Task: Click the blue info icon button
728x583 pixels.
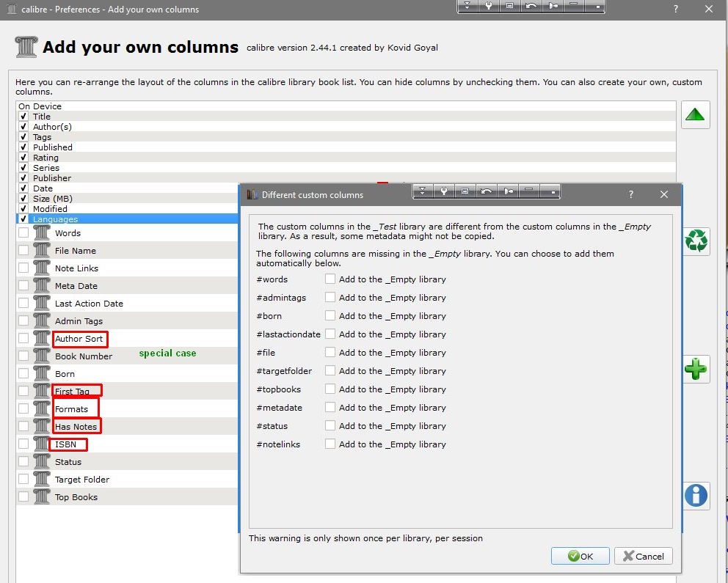Action: [x=696, y=495]
